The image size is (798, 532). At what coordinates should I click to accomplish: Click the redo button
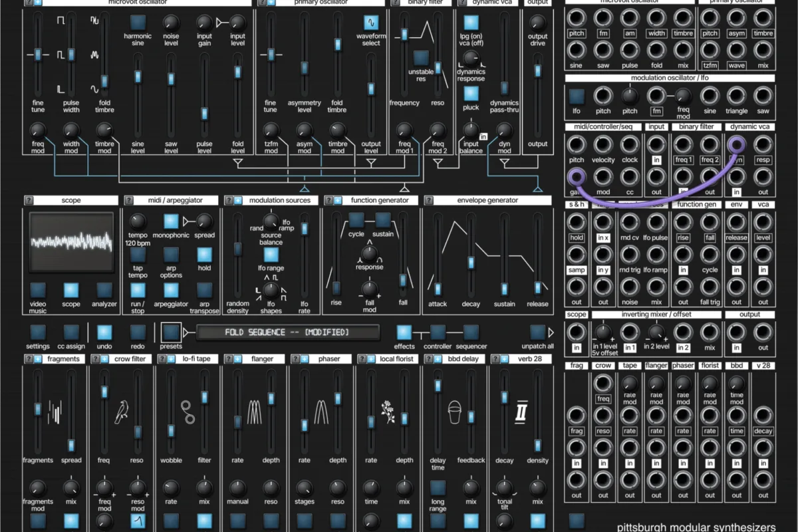tap(138, 332)
